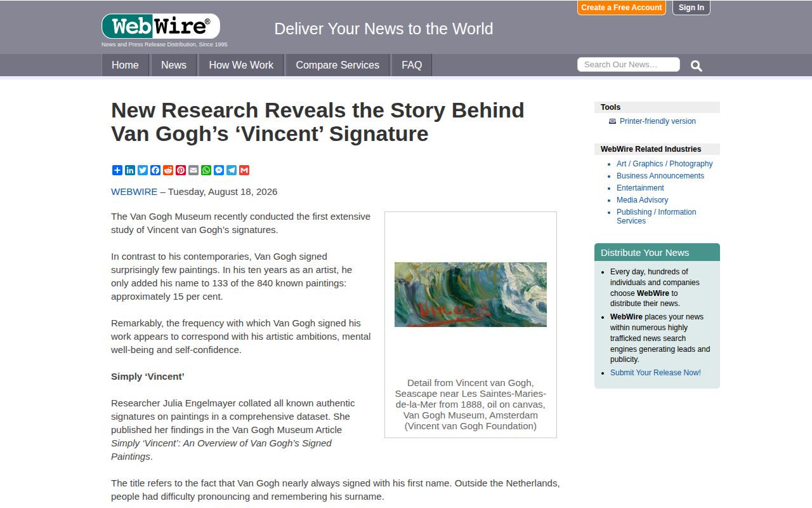The width and height of the screenshot is (812, 508).
Task: Click the article headline about Van Gogh's signature
Action: pyautogui.click(x=318, y=122)
